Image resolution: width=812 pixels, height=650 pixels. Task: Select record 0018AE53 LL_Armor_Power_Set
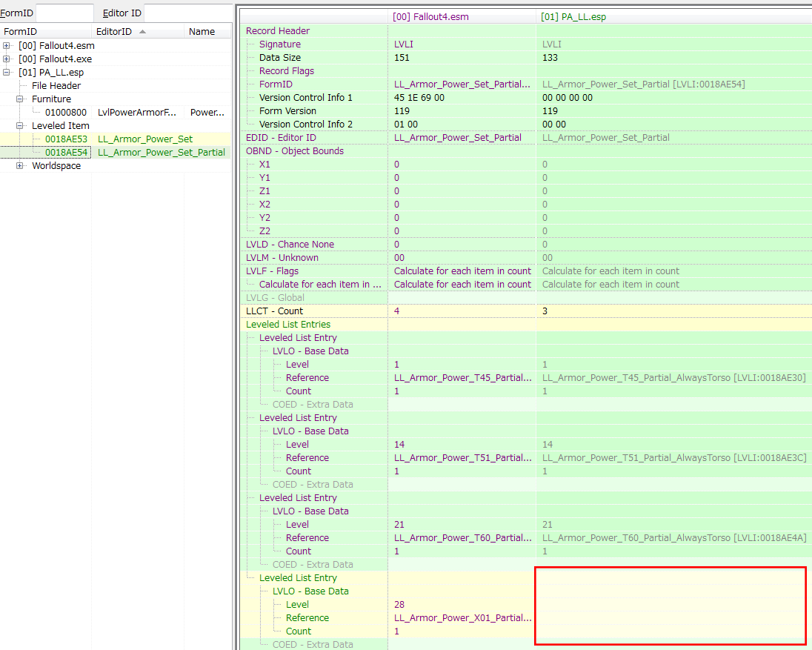tap(116, 139)
